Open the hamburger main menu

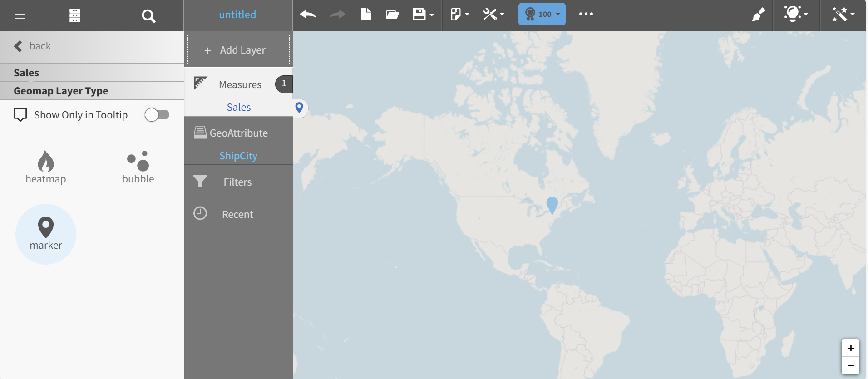tap(20, 15)
